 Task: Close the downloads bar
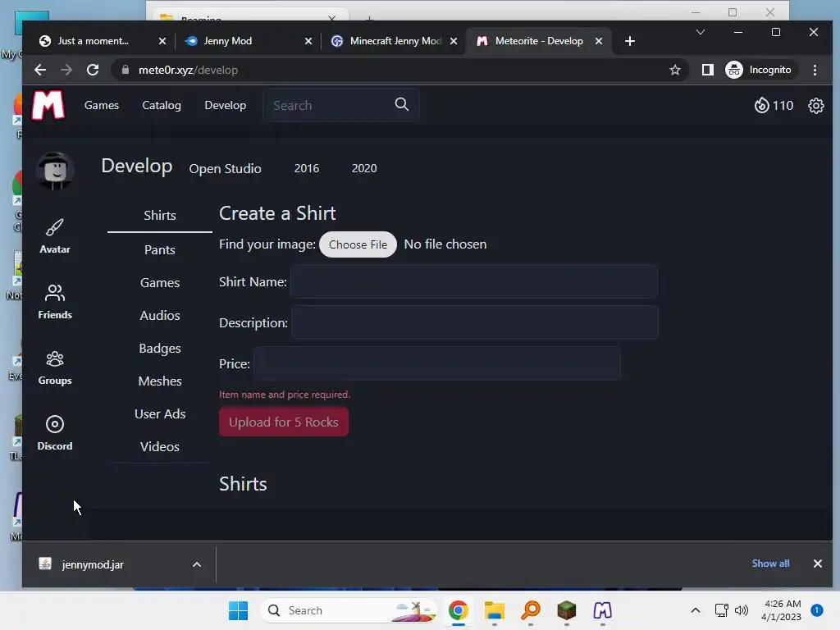(818, 564)
